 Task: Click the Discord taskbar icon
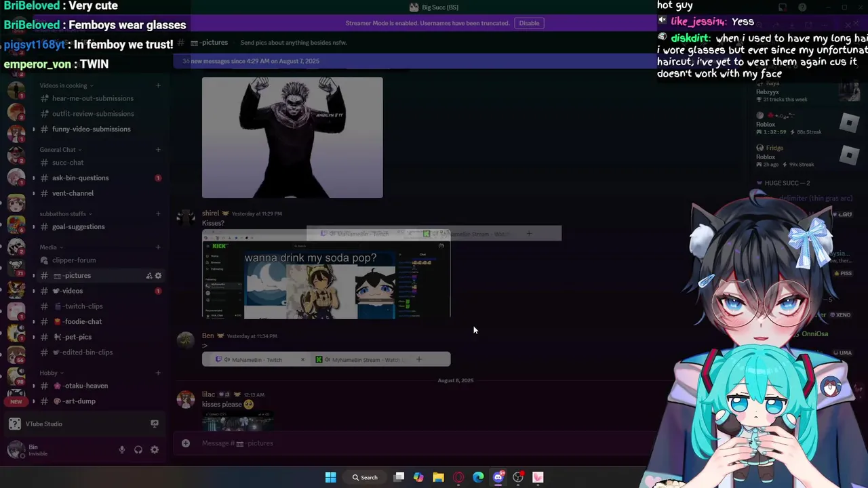click(x=498, y=477)
